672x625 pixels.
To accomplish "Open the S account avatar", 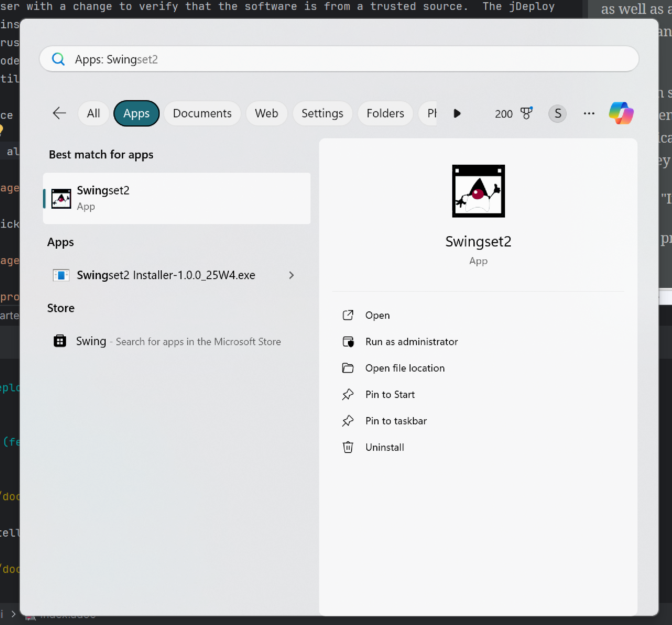I will pyautogui.click(x=557, y=113).
